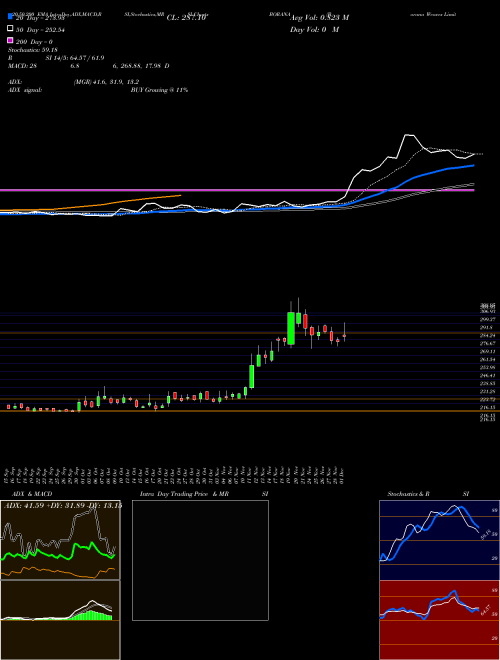Image resolution: width=500 pixels, height=660 pixels.
Task: Click the tallest green candlestick
Action: pos(291,328)
